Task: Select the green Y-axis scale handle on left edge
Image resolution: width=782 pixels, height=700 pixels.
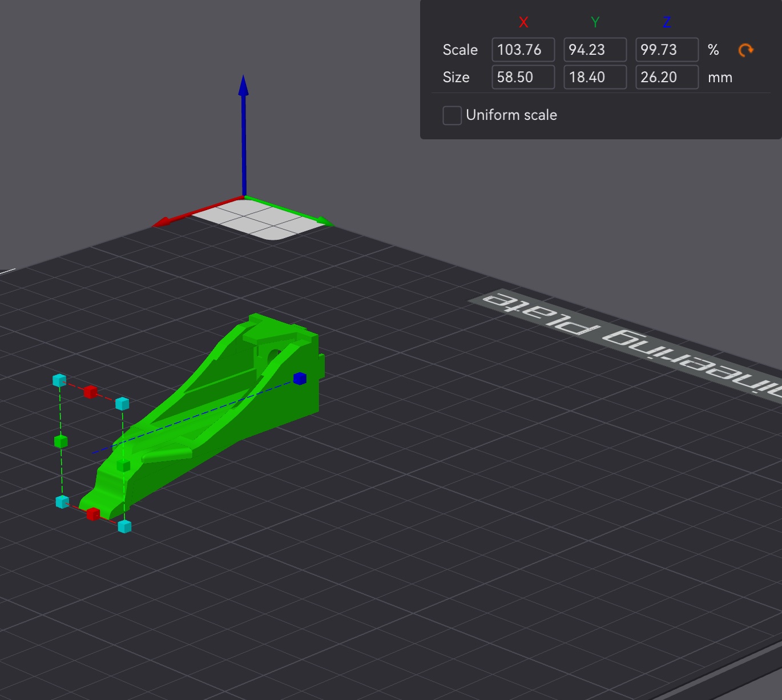Action: click(x=61, y=441)
